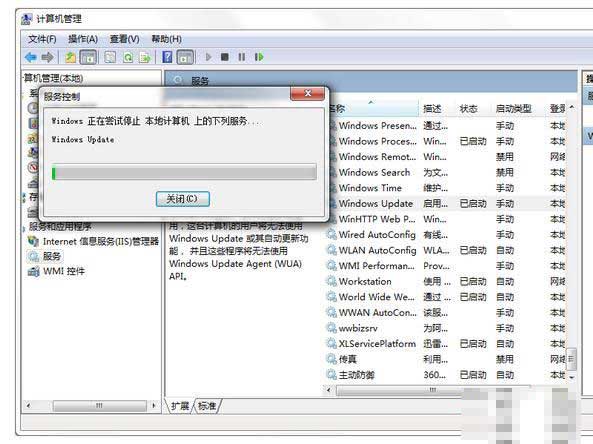Click the Up one level folder icon

point(70,57)
